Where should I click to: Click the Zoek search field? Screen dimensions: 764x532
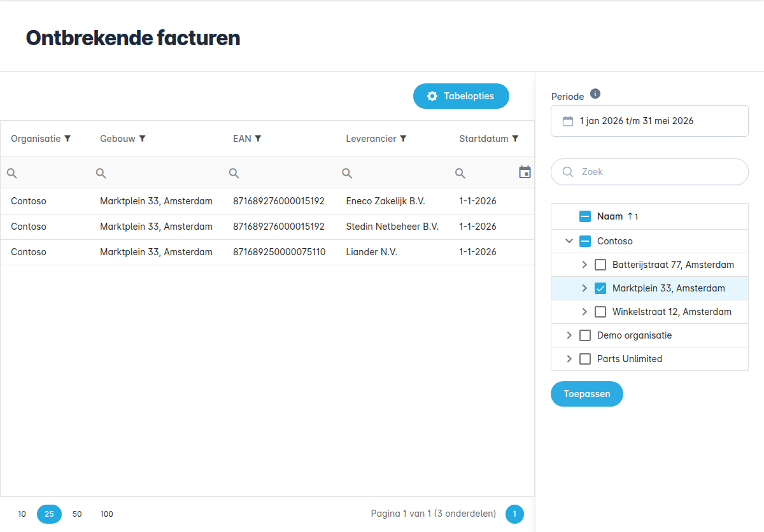(x=649, y=172)
